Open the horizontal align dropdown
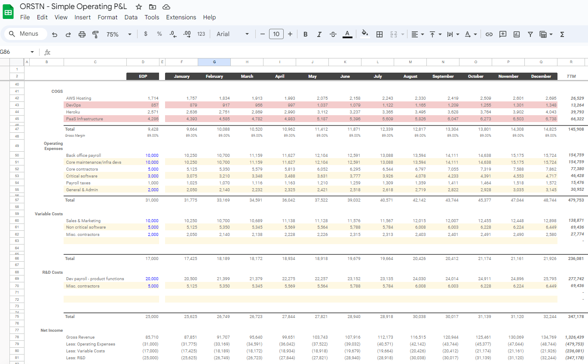Screen dimensions: 588x364 (x=417, y=34)
